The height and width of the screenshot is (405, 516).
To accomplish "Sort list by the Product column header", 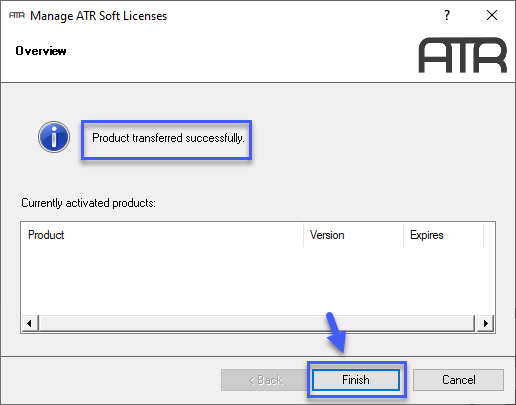I will click(162, 235).
